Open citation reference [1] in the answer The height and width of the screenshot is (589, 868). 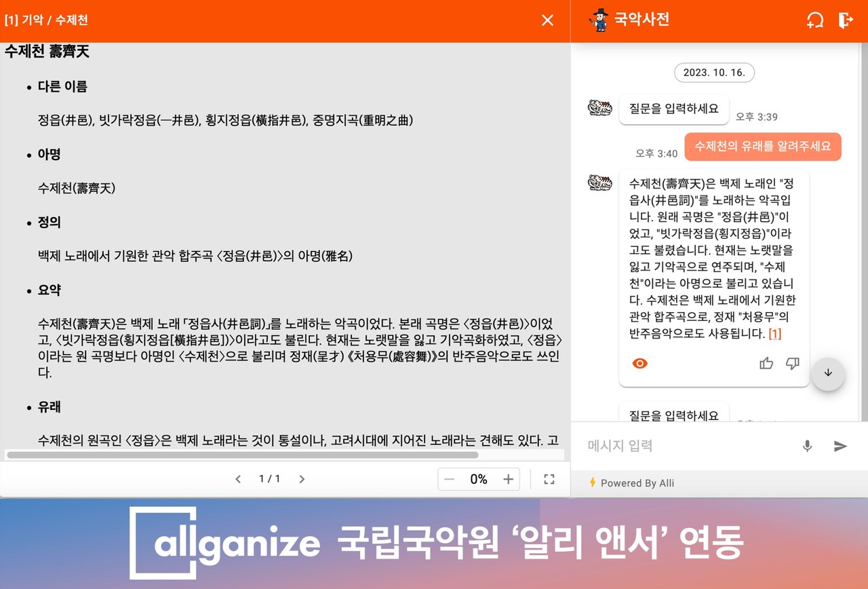[774, 333]
